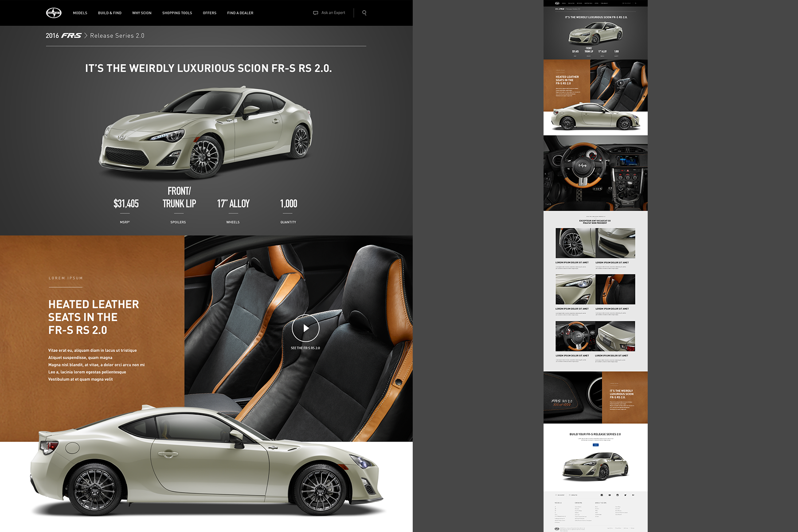This screenshot has width=798, height=532.
Task: Open the BUILD & FIND menu
Action: click(x=110, y=13)
